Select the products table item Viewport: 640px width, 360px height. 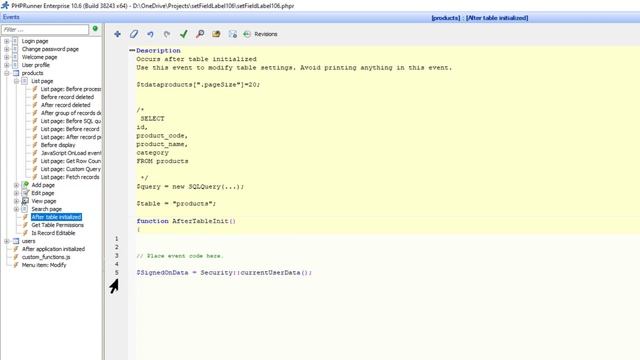pos(32,73)
